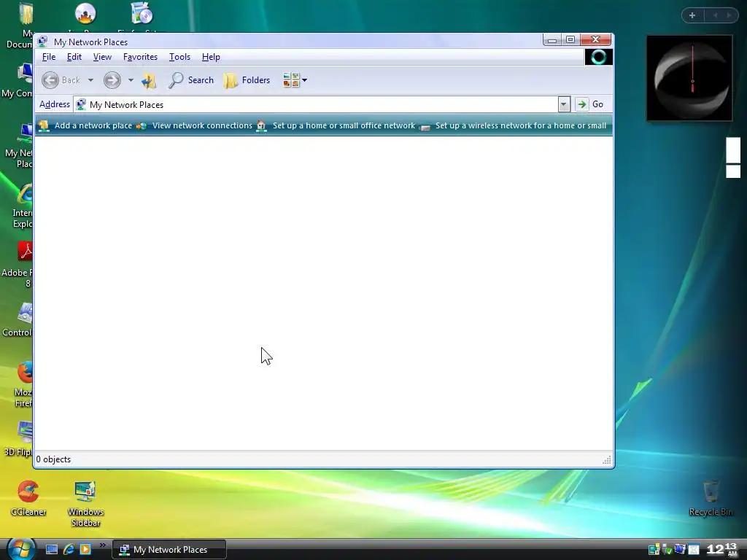Go back with the Back arrow icon
The width and height of the screenshot is (747, 560).
(50, 80)
